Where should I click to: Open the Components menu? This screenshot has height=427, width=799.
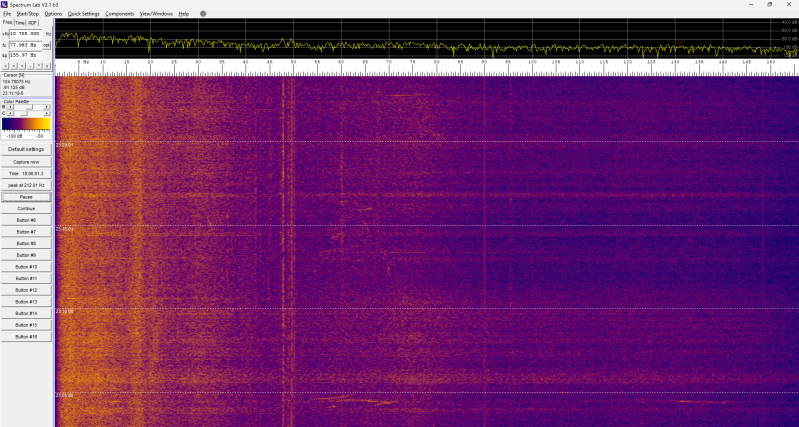(x=120, y=14)
